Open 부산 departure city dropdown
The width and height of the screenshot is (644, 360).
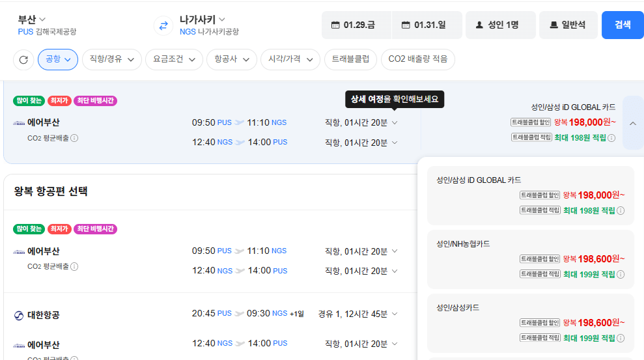32,20
